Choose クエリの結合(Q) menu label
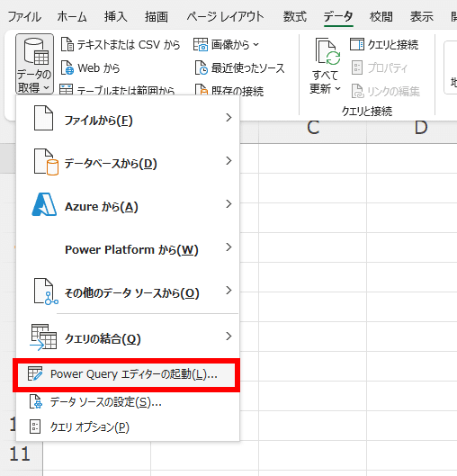 103,339
